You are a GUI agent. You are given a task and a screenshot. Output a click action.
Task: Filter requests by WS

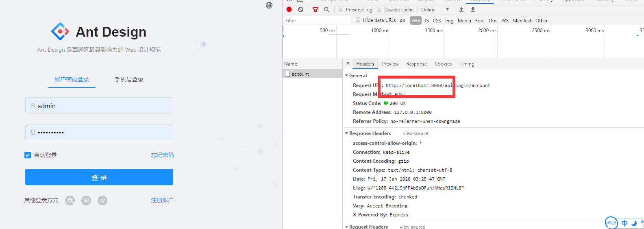(x=505, y=20)
